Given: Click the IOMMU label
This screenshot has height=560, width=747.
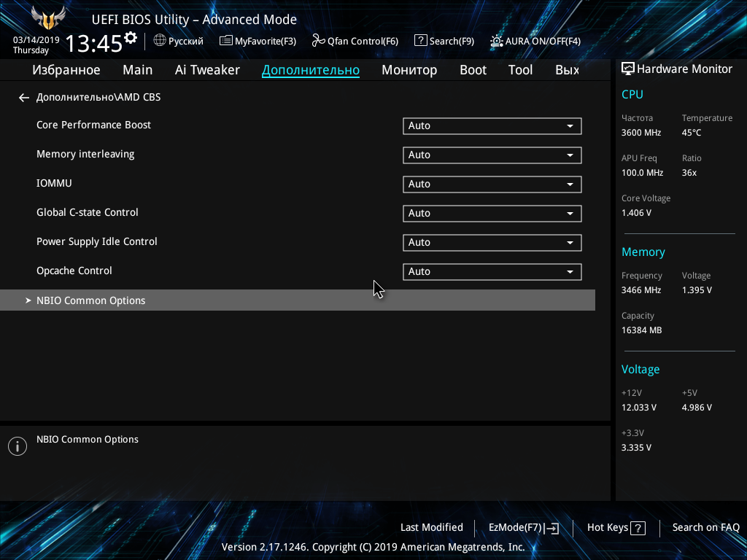Looking at the screenshot, I should pyautogui.click(x=54, y=183).
